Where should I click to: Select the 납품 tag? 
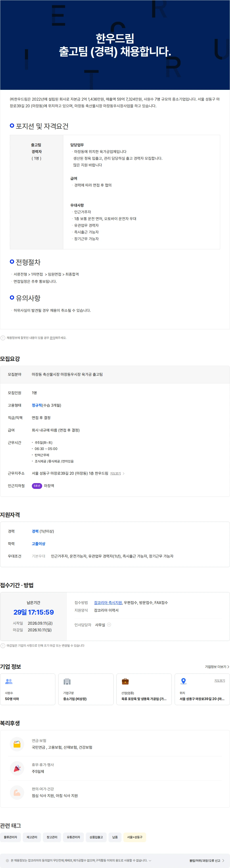pyautogui.click(x=115, y=837)
